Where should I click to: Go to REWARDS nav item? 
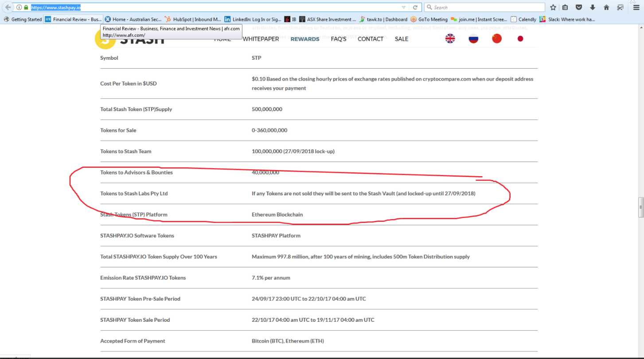pos(305,39)
